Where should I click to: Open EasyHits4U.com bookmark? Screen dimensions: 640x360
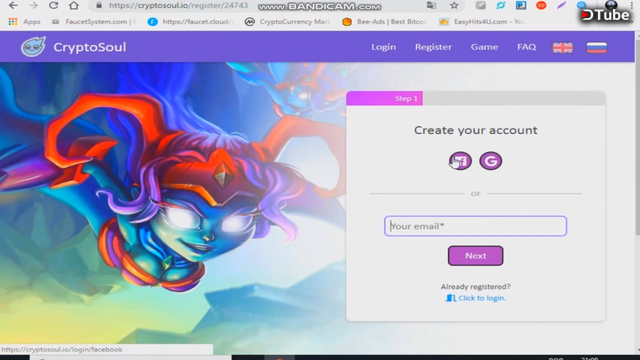coord(482,22)
